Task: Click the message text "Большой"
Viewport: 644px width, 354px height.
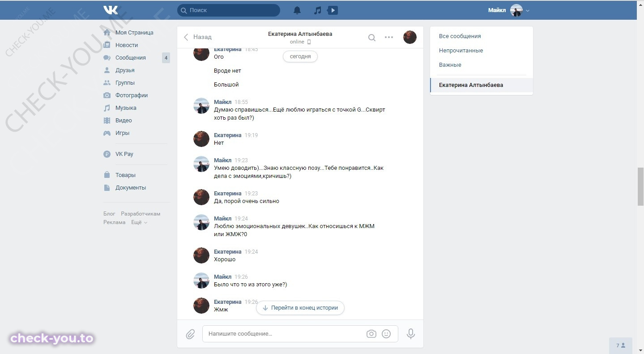Action: (226, 85)
